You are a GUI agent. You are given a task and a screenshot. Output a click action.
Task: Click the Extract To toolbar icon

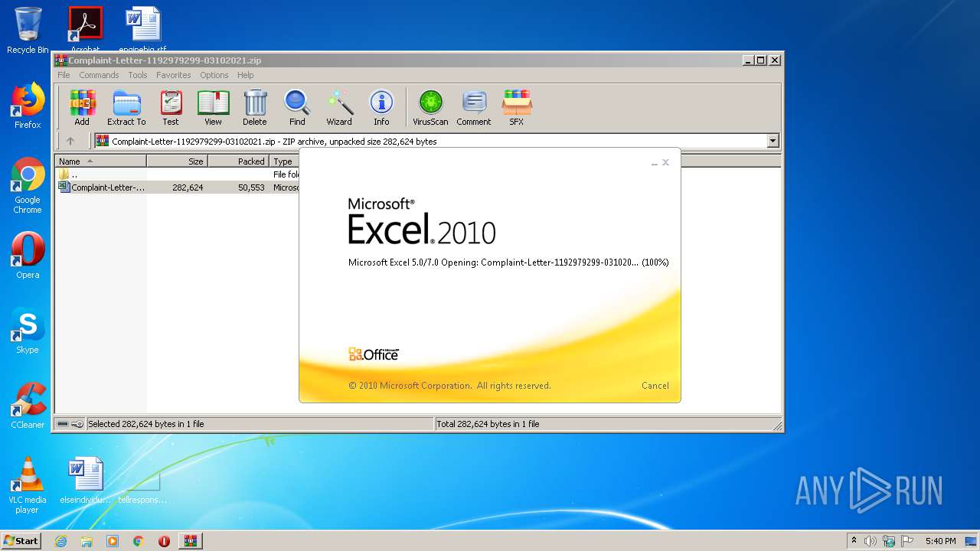click(126, 107)
